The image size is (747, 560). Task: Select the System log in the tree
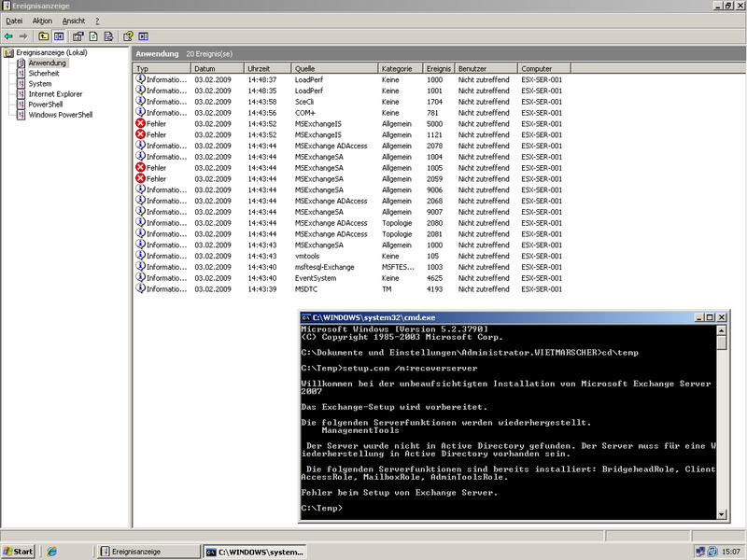[x=40, y=84]
